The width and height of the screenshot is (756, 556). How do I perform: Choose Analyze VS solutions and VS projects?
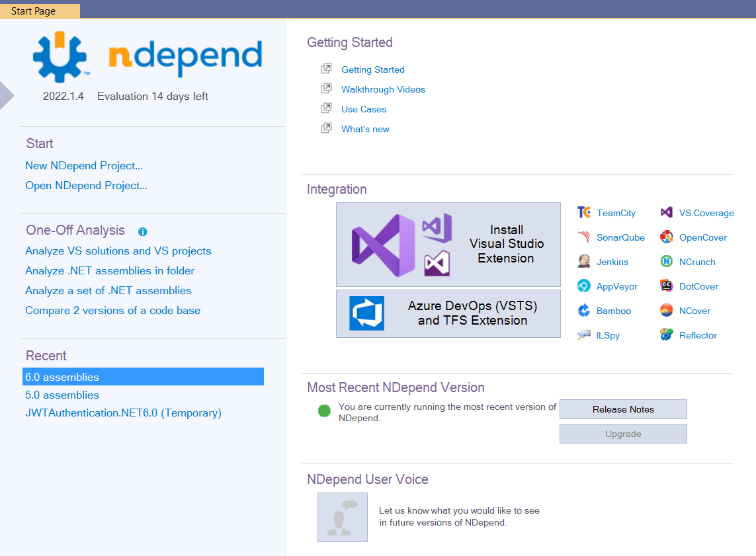coord(118,251)
